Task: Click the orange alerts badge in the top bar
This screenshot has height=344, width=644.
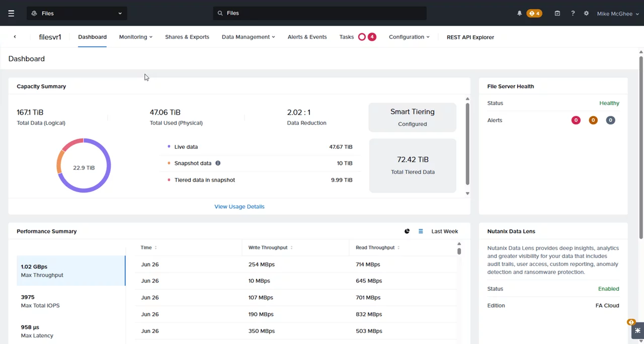Action: tap(534, 13)
